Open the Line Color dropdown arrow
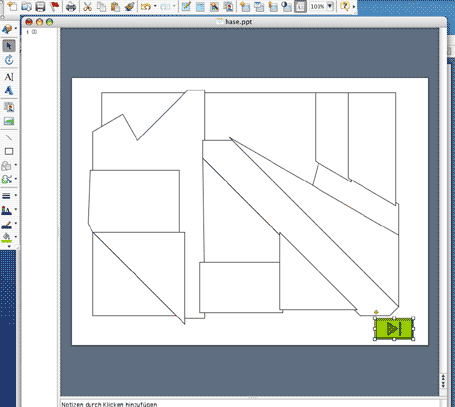455x407 pixels. pos(15,224)
